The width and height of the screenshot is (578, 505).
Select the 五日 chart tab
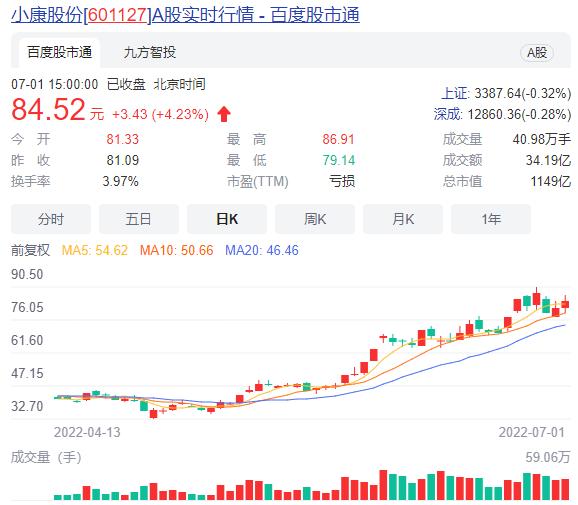[139, 219]
